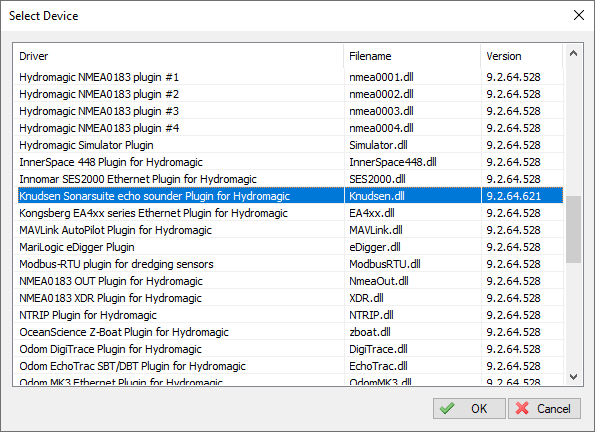The image size is (595, 432).
Task: Click the vertical scrollbar thumb
Action: click(x=573, y=229)
